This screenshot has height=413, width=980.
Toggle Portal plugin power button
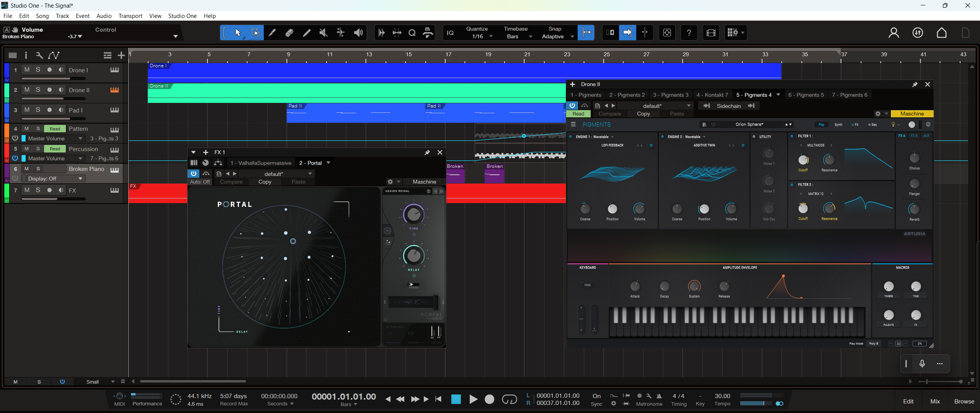[x=194, y=174]
